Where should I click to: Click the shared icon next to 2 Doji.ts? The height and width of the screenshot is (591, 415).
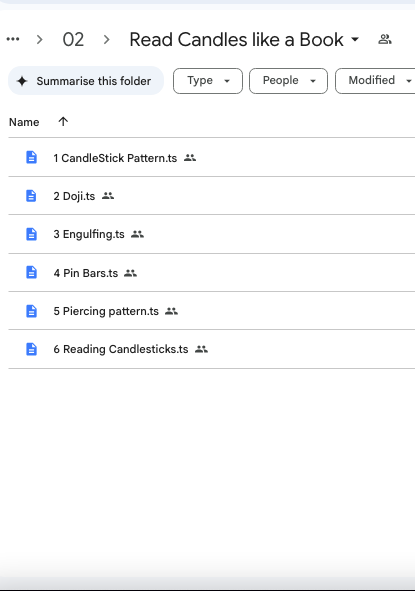coord(108,196)
